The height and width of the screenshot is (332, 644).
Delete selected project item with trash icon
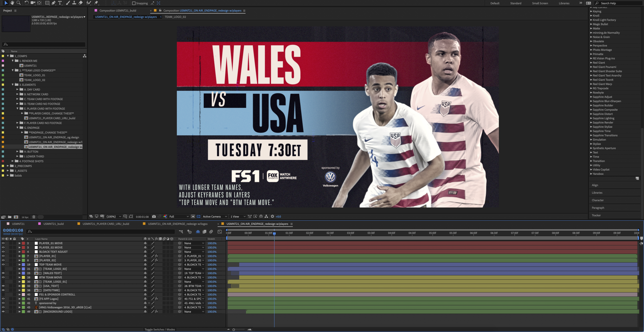coord(34,217)
